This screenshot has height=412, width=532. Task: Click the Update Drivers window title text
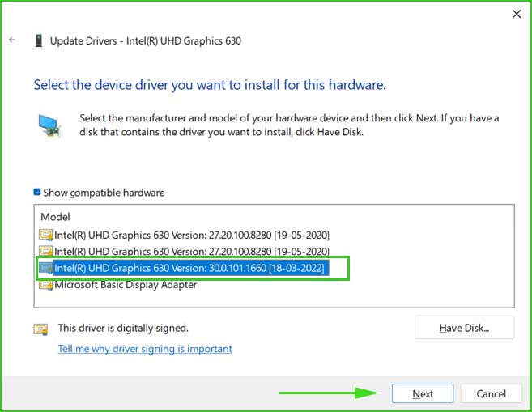tap(146, 40)
